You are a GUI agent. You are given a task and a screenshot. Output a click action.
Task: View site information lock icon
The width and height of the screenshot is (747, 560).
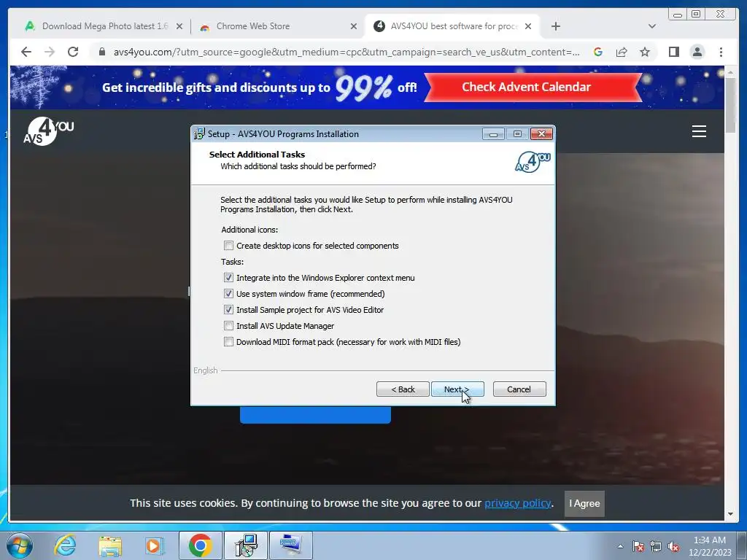click(x=101, y=52)
